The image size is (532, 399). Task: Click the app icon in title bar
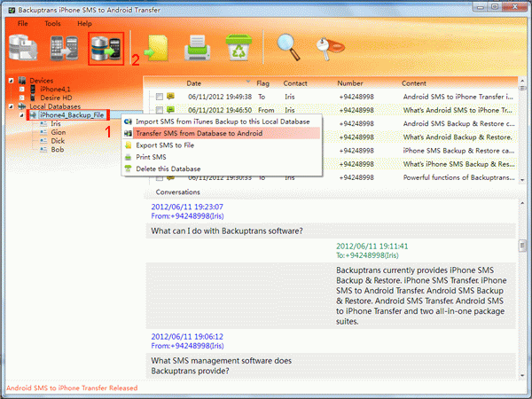tap(12, 10)
